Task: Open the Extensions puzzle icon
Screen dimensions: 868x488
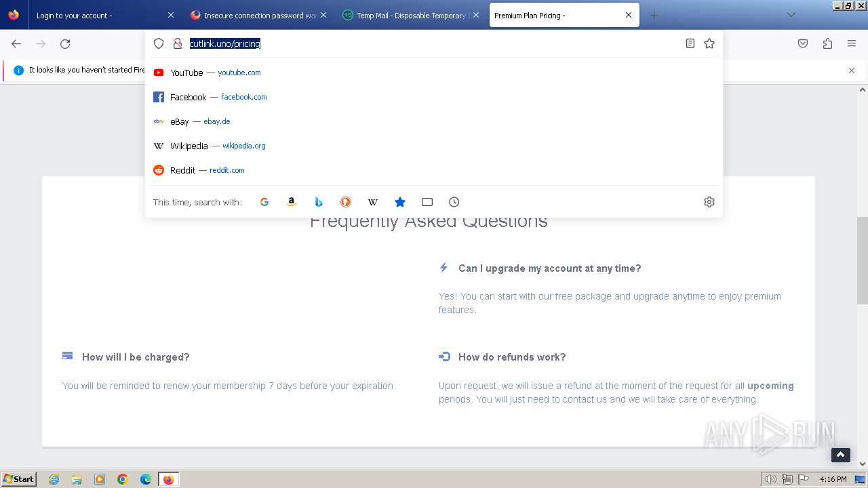Action: (827, 43)
